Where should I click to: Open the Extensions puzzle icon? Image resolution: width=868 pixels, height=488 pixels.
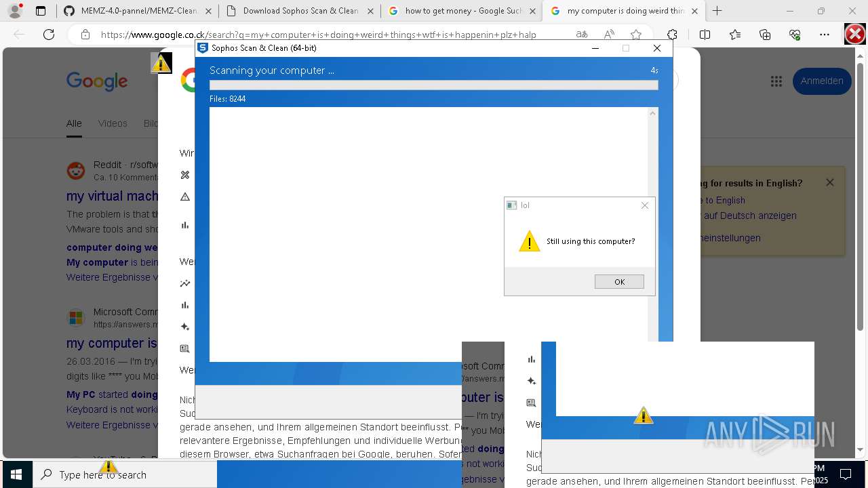672,35
